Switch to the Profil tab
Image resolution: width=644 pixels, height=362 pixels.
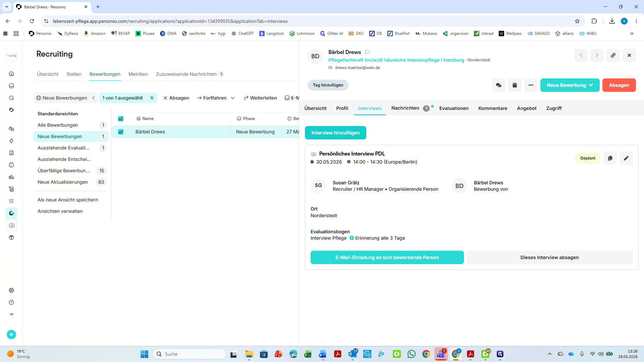pyautogui.click(x=342, y=108)
